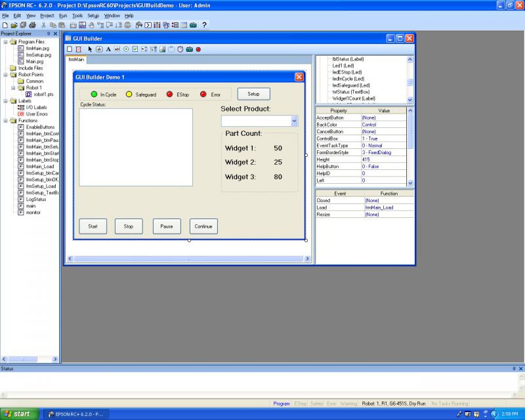Image resolution: width=525 pixels, height=420 pixels.
Task: Collapse the Program Files tree node
Action: point(5,42)
